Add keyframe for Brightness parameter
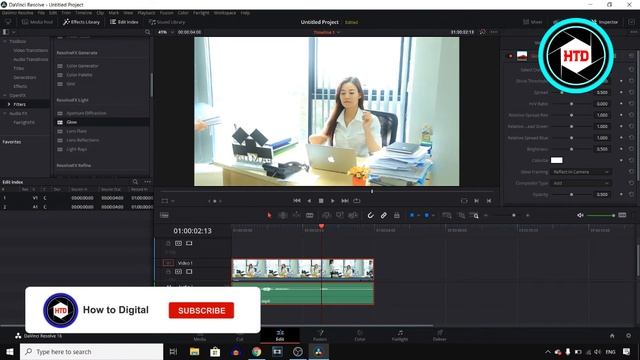This screenshot has height=360, width=640. [621, 149]
